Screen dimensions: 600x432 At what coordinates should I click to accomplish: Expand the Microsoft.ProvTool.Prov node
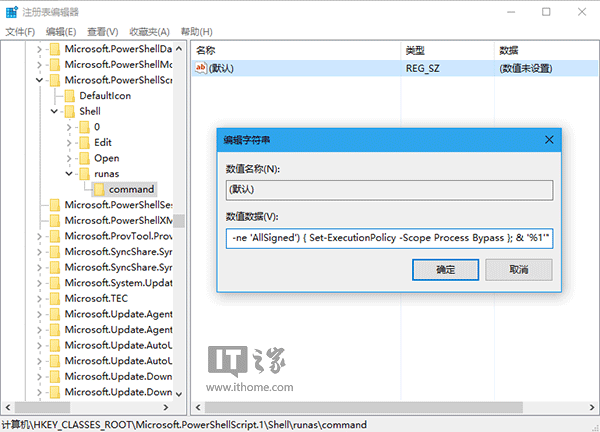click(39, 236)
